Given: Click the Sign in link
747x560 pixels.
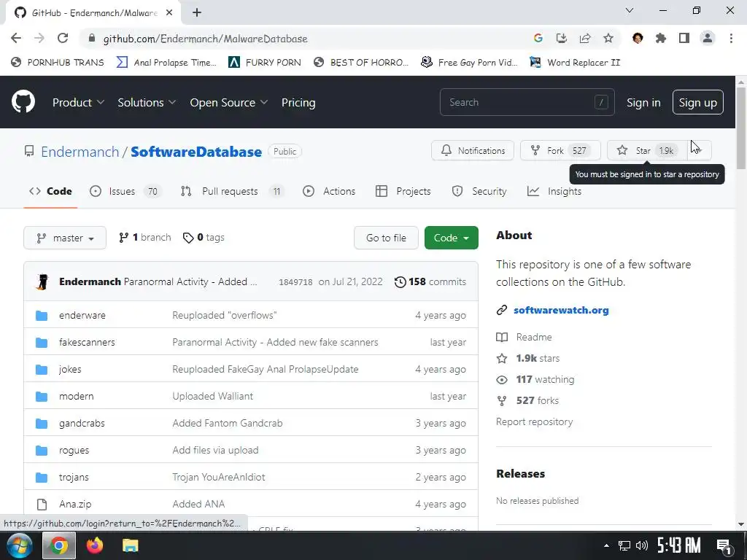Looking at the screenshot, I should (x=643, y=102).
